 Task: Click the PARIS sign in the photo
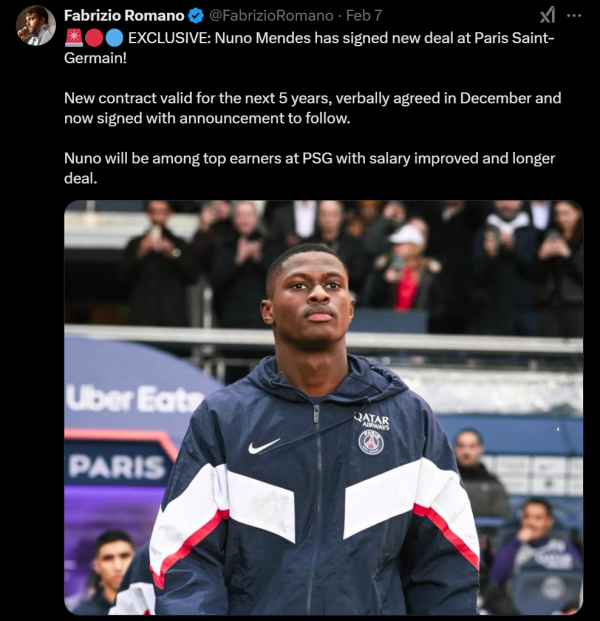(x=117, y=467)
